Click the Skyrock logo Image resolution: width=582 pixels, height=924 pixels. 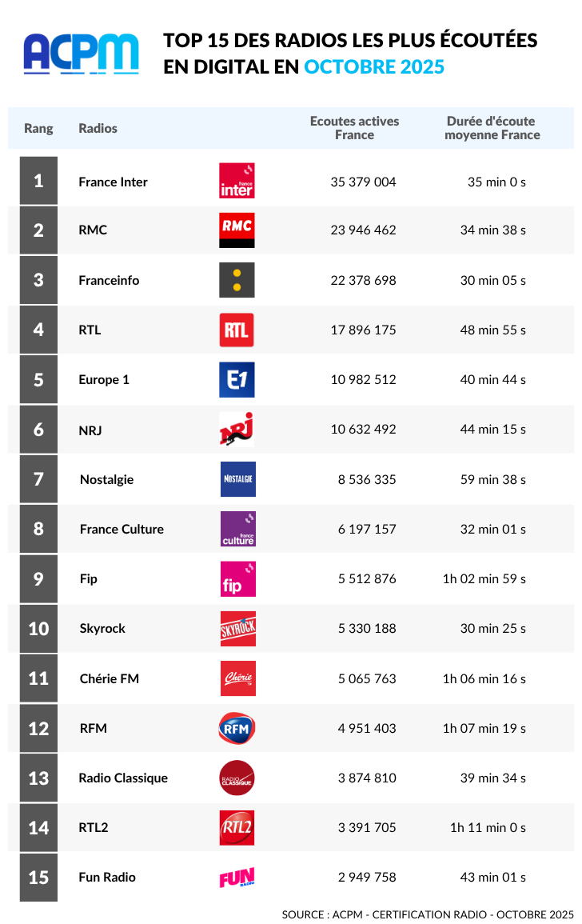[x=238, y=629]
